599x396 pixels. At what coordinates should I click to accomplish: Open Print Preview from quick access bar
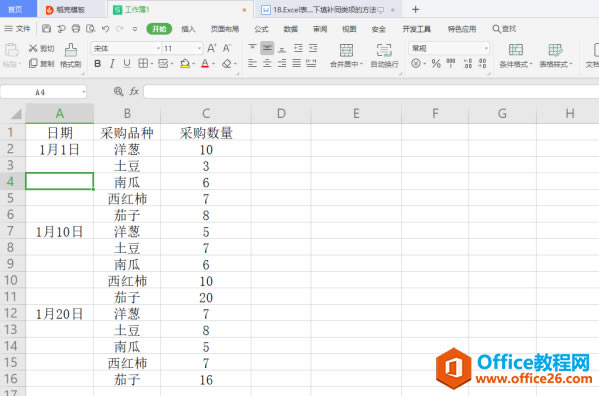tap(91, 29)
